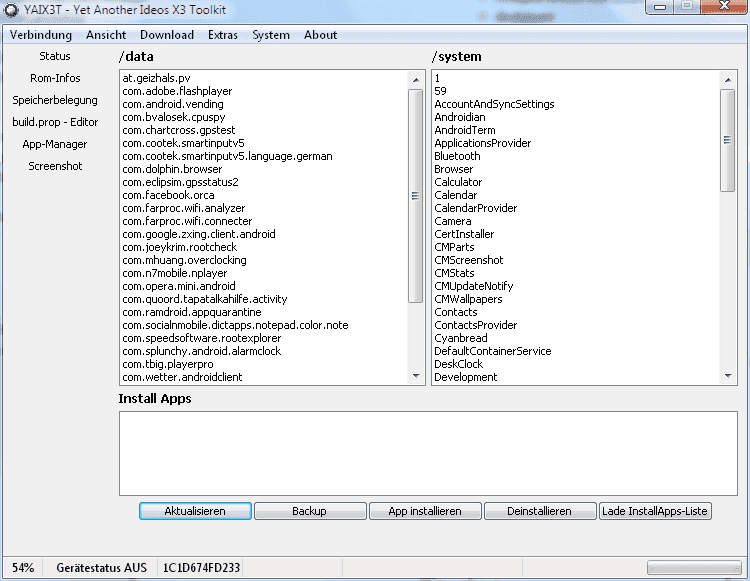Select com.quoord.tapatalkahilfe.activity entry
This screenshot has height=581, width=750.
205,299
